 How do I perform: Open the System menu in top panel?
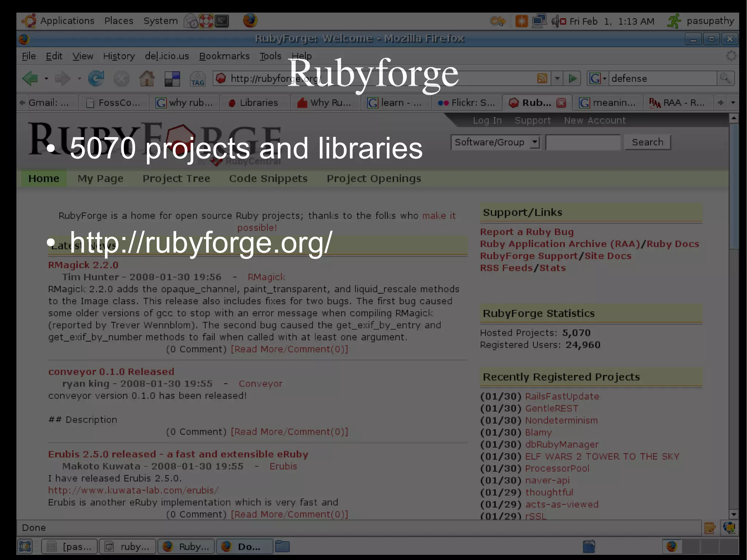(160, 21)
